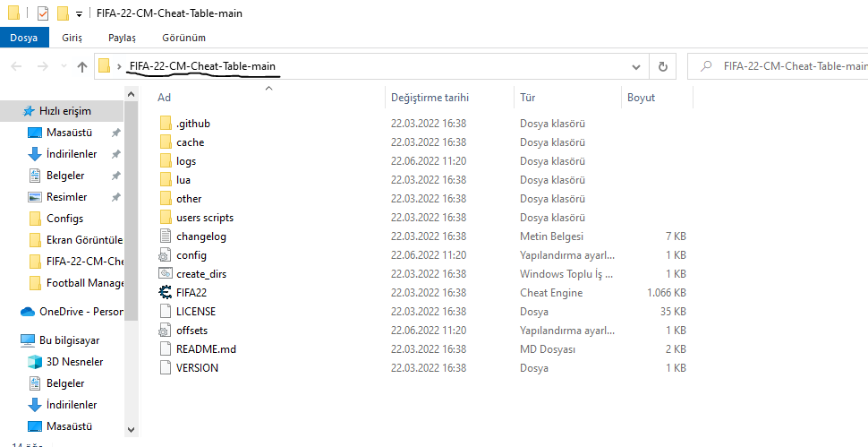Open the cache folder icon
Viewport: 868px width, 447px height.
(x=166, y=142)
